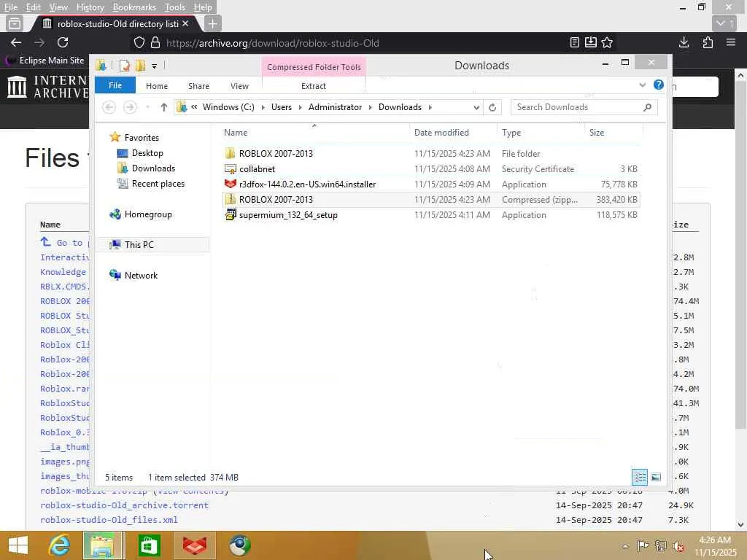Screen dimensions: 747x560
Task: Open a new browser tab with plus
Action: tap(212, 23)
